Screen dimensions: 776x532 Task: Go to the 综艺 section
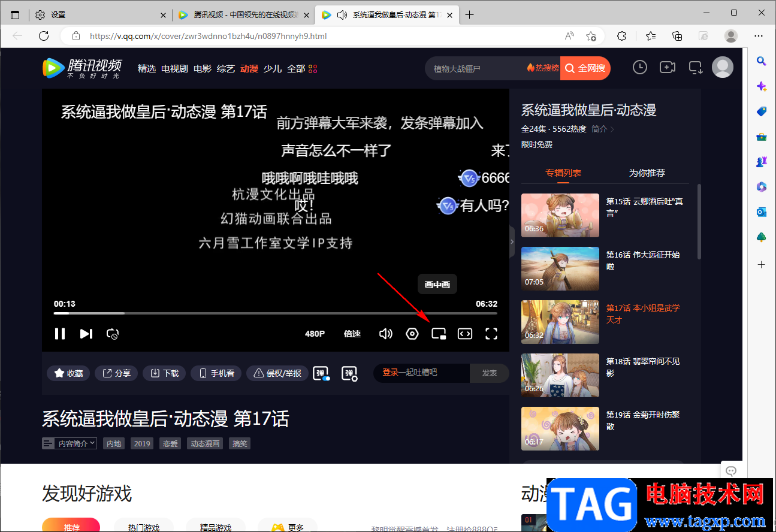pyautogui.click(x=226, y=68)
